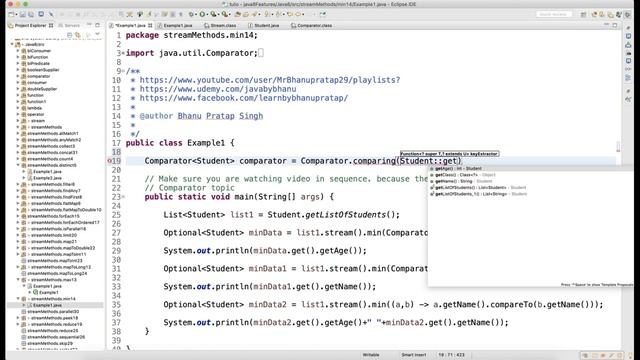Expand the streamMethods.reduce19 package
This screenshot has height=360, width=640.
18,324
